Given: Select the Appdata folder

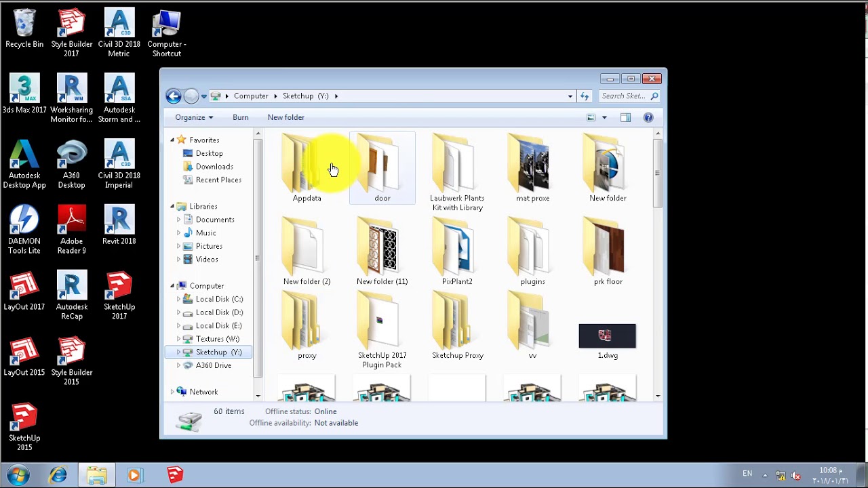Looking at the screenshot, I should coord(307,168).
